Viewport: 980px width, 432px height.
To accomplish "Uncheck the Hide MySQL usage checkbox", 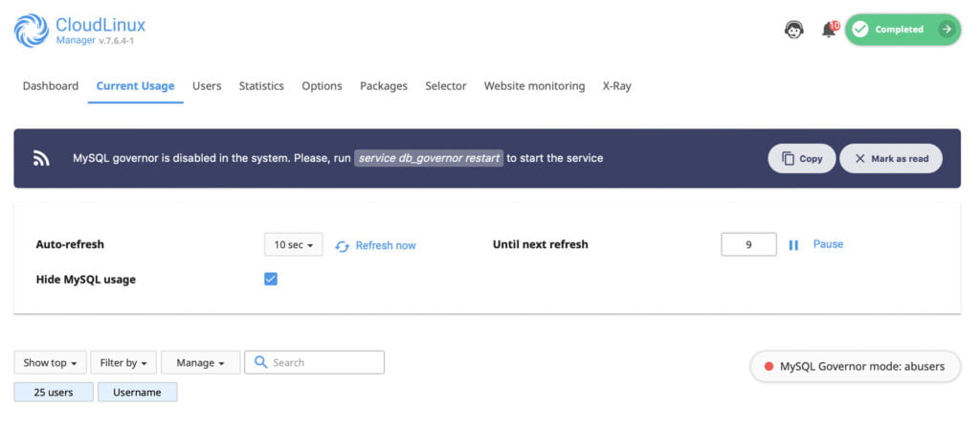I will (271, 279).
